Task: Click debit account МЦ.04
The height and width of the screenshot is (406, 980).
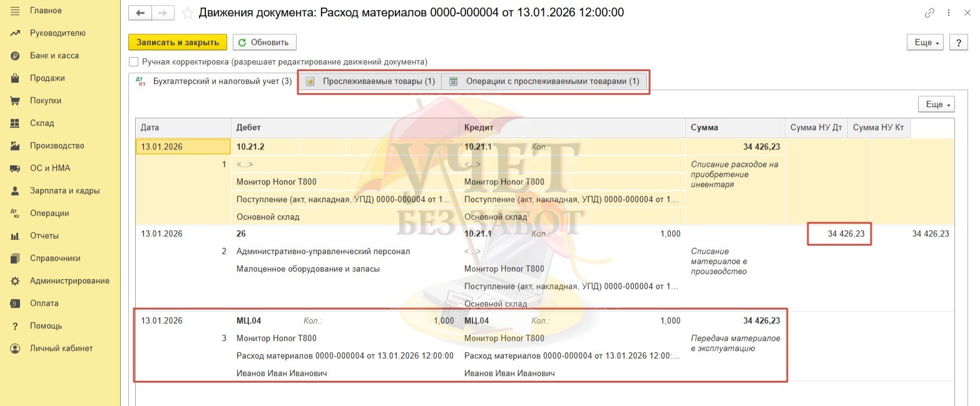Action: (x=248, y=321)
